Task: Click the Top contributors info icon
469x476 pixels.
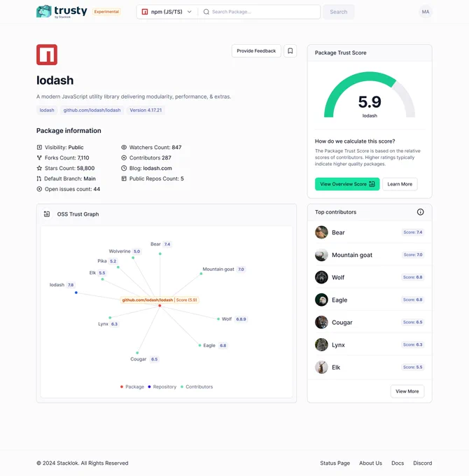Action: click(420, 212)
